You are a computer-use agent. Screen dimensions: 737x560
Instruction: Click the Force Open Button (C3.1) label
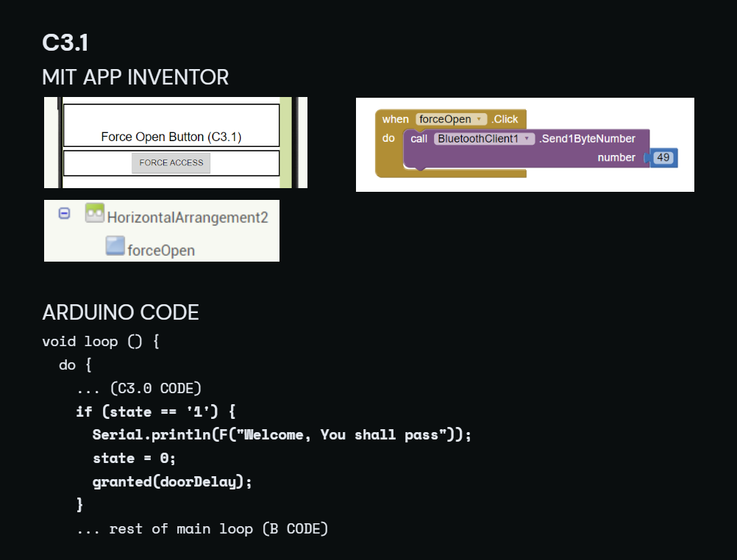click(171, 137)
